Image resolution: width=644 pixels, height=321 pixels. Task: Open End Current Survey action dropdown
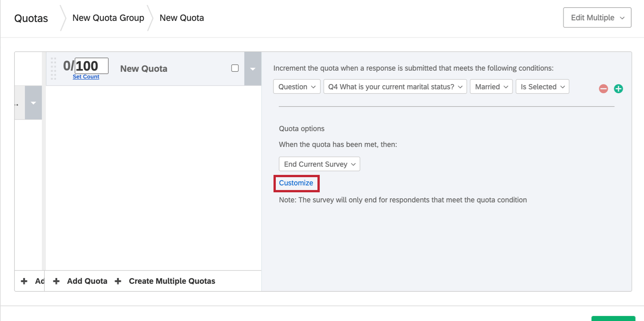point(319,164)
